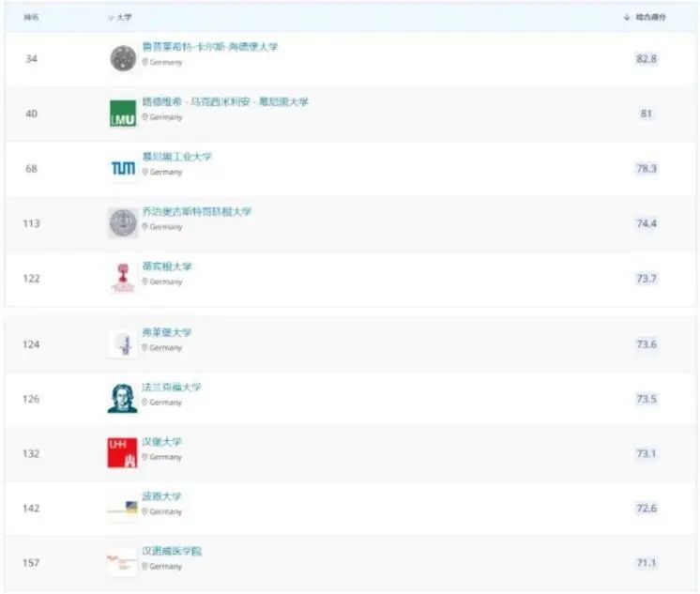The height and width of the screenshot is (594, 700).
Task: Click the Hannover Medical School logo
Action: [x=122, y=562]
